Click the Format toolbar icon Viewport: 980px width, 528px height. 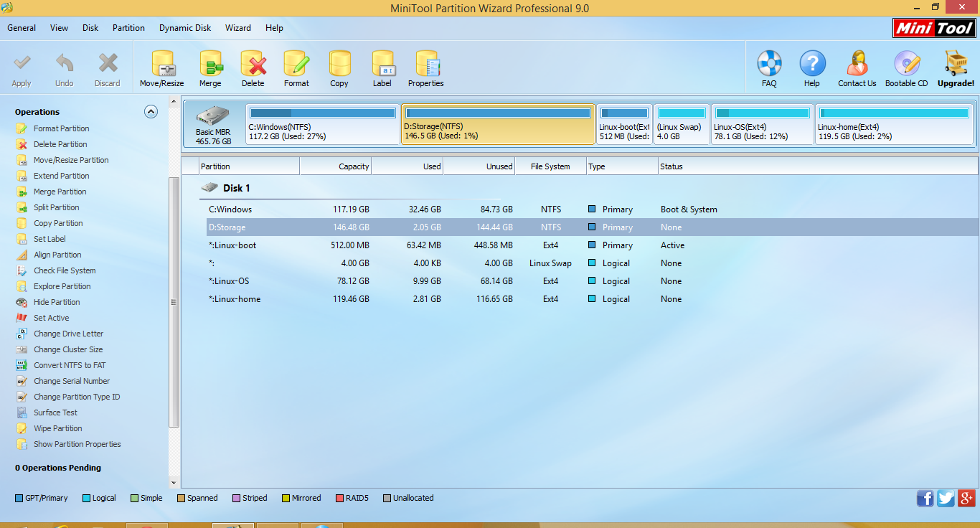click(x=296, y=65)
